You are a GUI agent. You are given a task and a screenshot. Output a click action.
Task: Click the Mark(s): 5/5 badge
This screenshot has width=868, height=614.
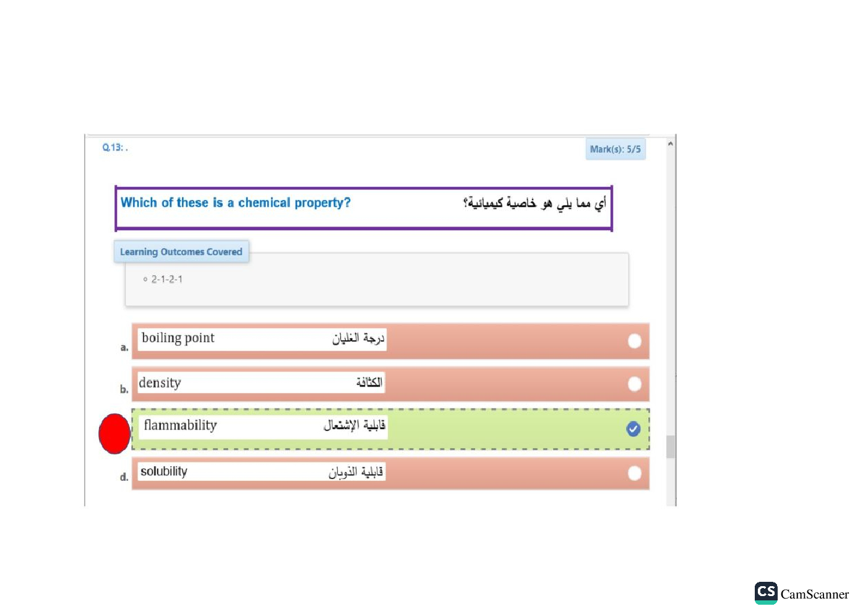pos(615,149)
